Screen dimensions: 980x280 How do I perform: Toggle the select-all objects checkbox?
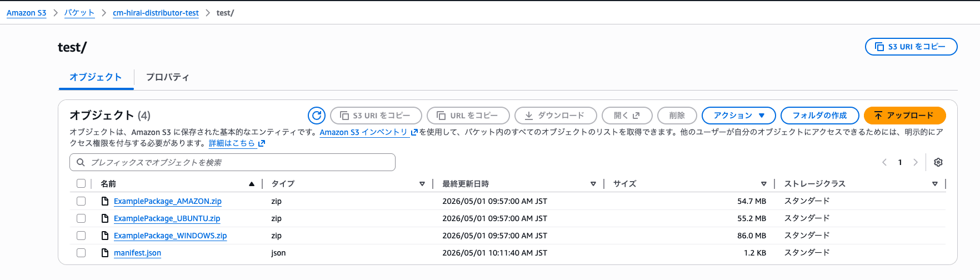click(x=81, y=183)
